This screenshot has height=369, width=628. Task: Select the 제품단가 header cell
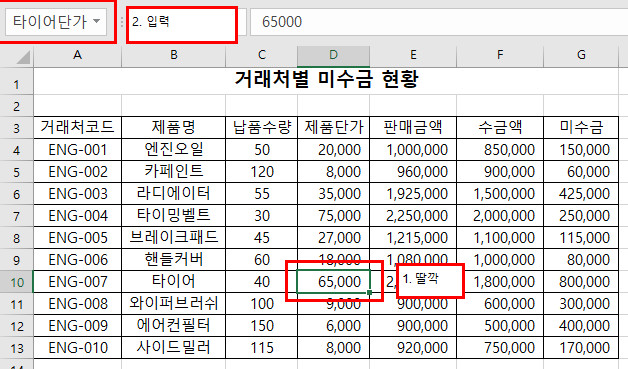pyautogui.click(x=333, y=128)
